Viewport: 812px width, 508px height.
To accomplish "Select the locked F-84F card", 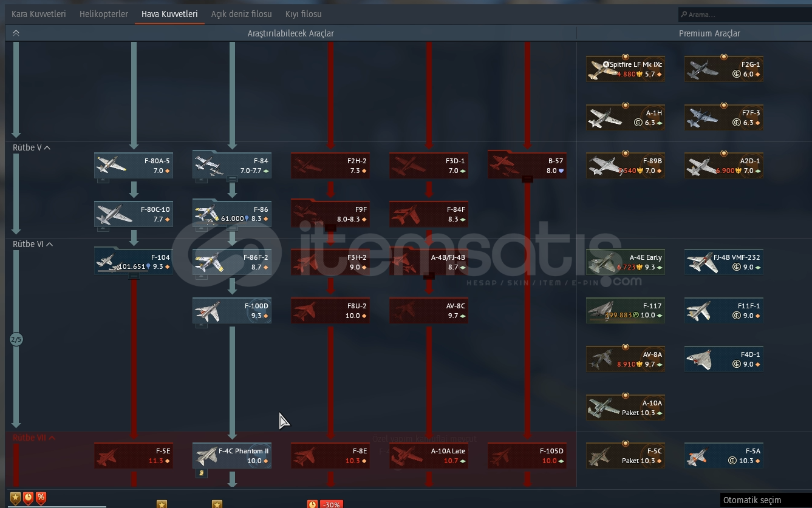I will pos(429,214).
